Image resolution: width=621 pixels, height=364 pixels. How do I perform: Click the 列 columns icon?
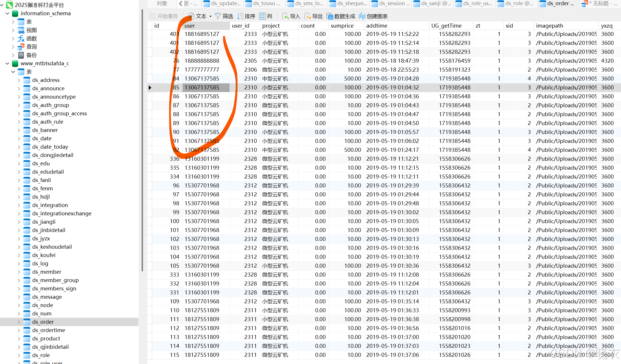point(262,16)
